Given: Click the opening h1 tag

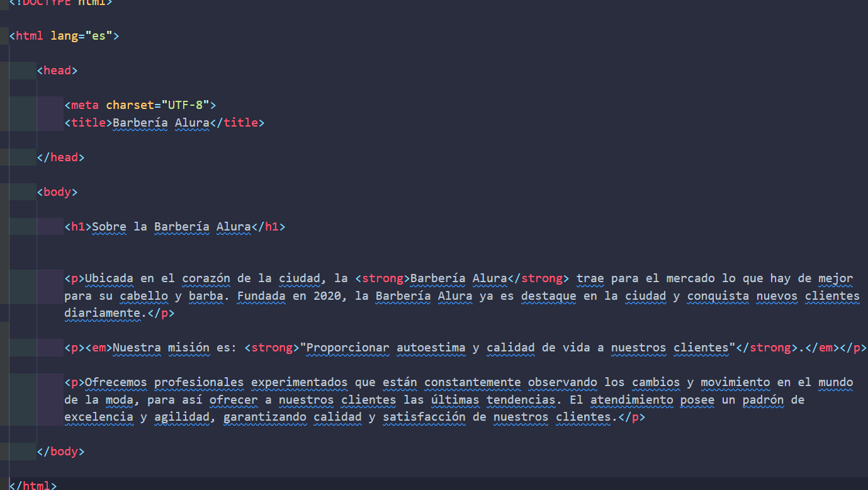Looking at the screenshot, I should 78,227.
